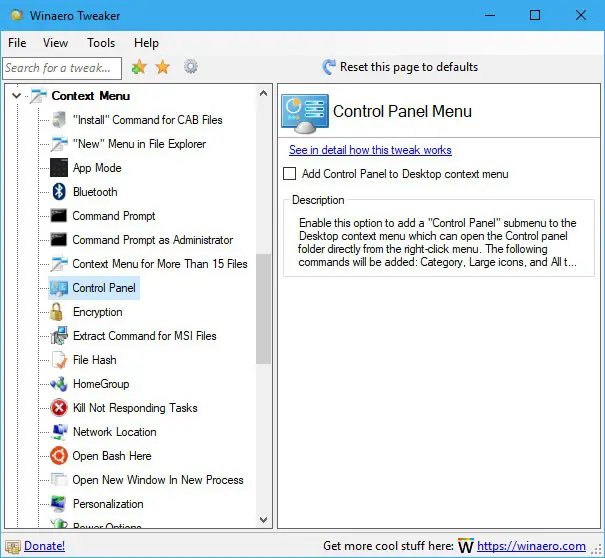This screenshot has width=605, height=558.
Task: Select Context Menu for More Than 15 Files label
Action: (160, 264)
